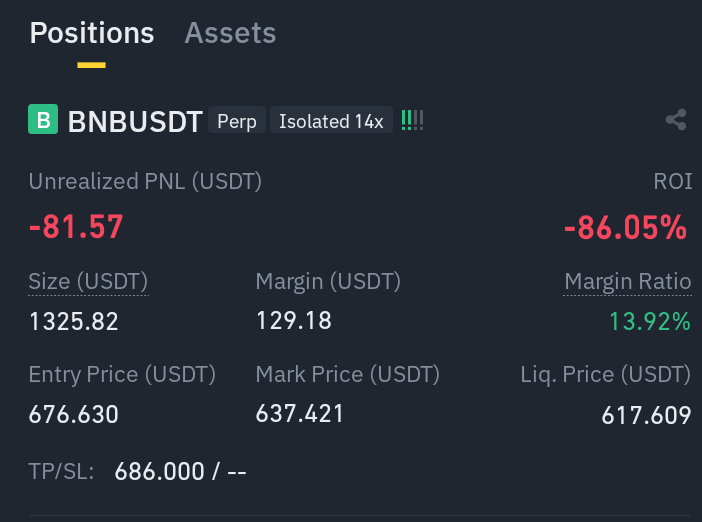The image size is (702, 522).
Task: Click the ADL indicator bars
Action: click(412, 120)
